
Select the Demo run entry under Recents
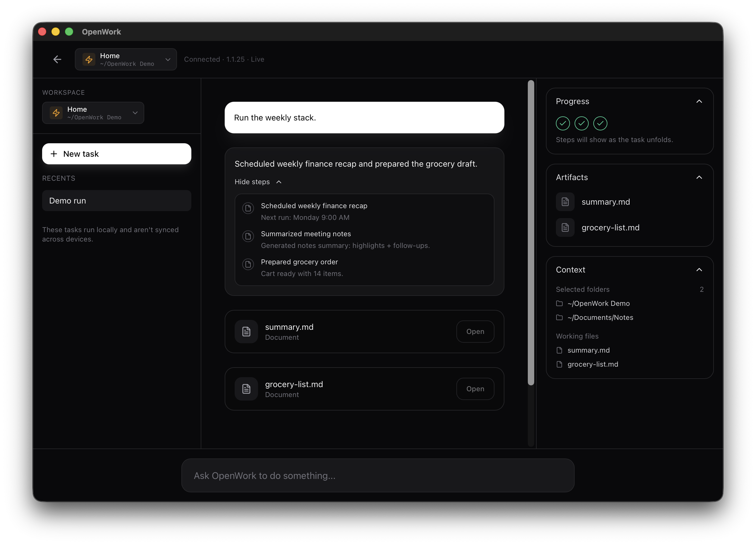tap(116, 201)
